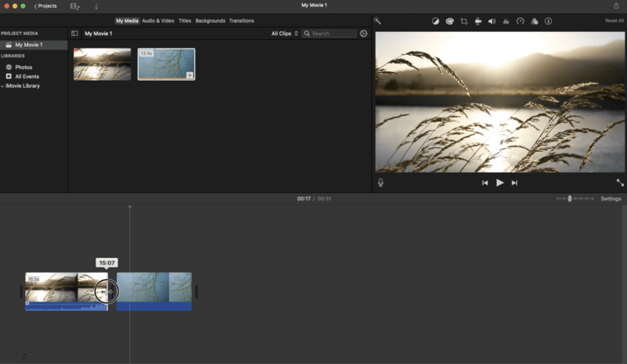627x364 pixels.
Task: Open the clip information icon
Action: (548, 21)
